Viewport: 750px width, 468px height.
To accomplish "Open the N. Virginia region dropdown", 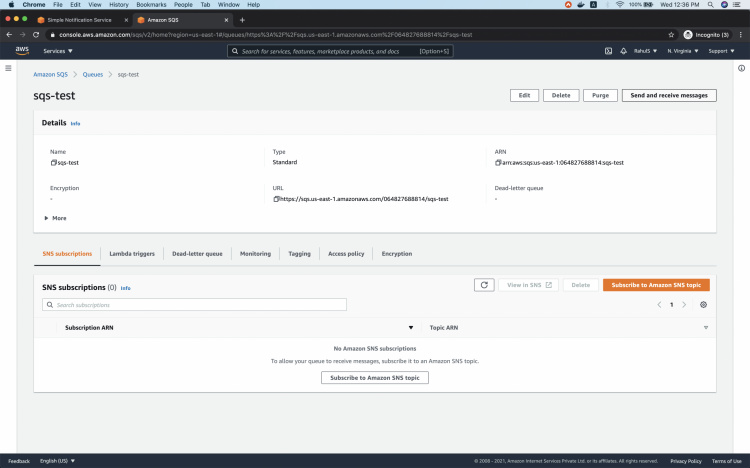I will coord(684,50).
